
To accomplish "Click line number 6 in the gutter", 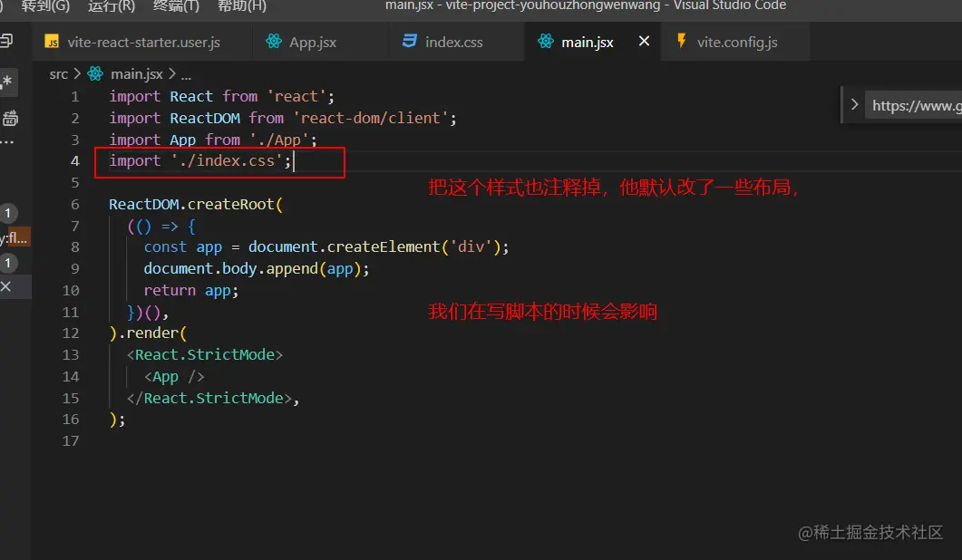I will [x=75, y=204].
